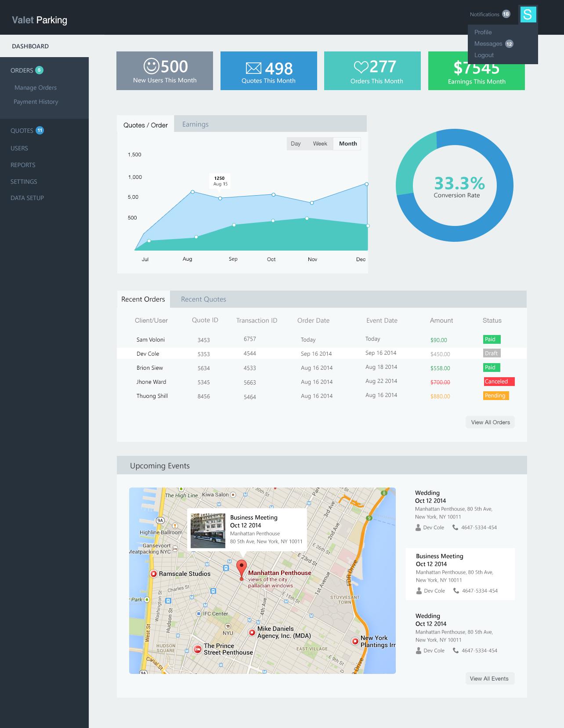Click the View All Events button
The image size is (564, 728).
pyautogui.click(x=489, y=678)
